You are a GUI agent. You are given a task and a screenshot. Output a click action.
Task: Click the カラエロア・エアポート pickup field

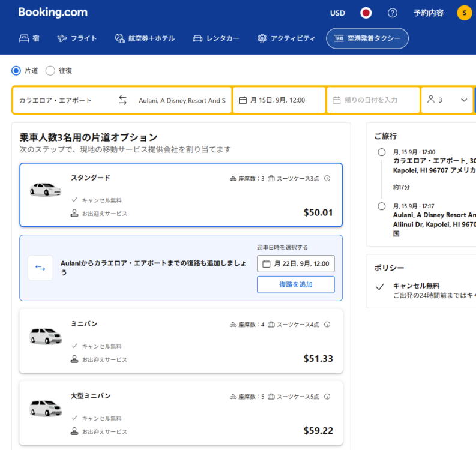[x=63, y=100]
